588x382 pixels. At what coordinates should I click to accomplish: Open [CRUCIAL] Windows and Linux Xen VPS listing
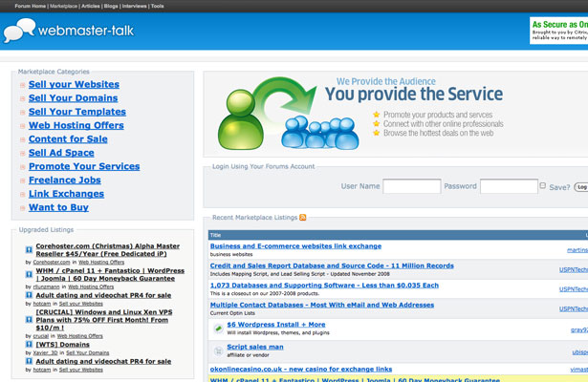click(104, 320)
